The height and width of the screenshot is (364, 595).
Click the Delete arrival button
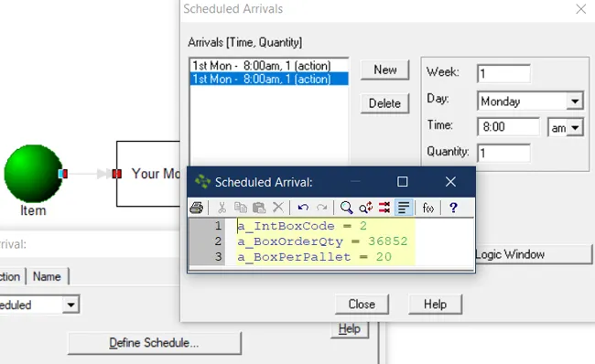click(384, 103)
